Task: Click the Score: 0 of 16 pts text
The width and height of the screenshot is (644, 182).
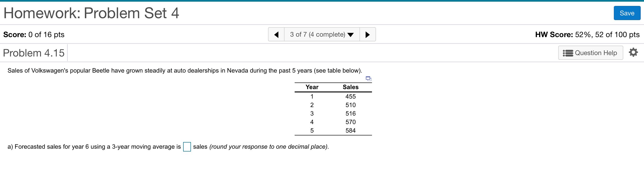Action: [34, 35]
